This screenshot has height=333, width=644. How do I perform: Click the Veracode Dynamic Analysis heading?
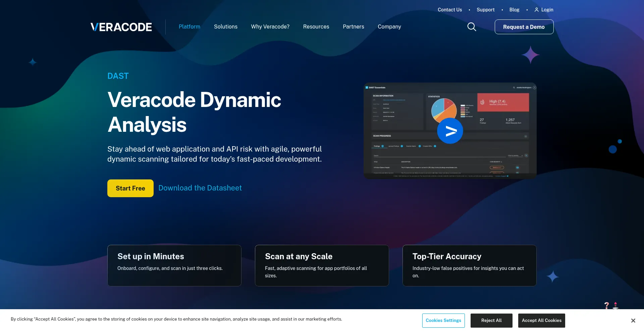(x=195, y=112)
